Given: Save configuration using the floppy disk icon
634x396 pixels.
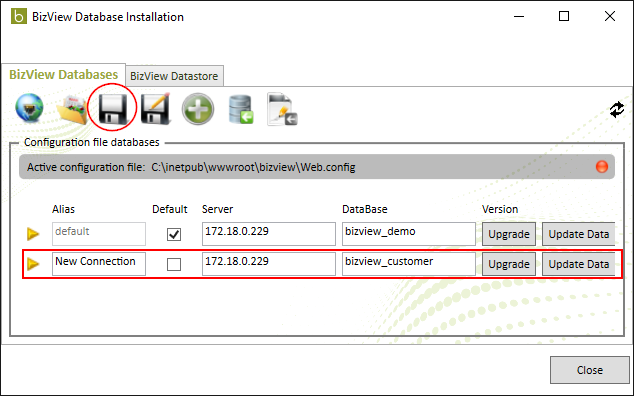Looking at the screenshot, I should tap(113, 109).
